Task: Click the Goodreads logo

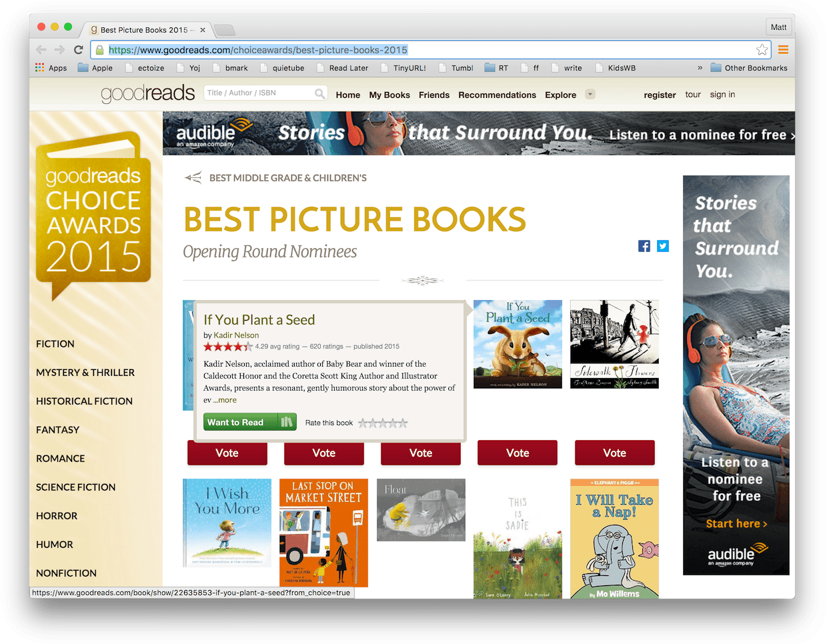Action: [x=147, y=94]
